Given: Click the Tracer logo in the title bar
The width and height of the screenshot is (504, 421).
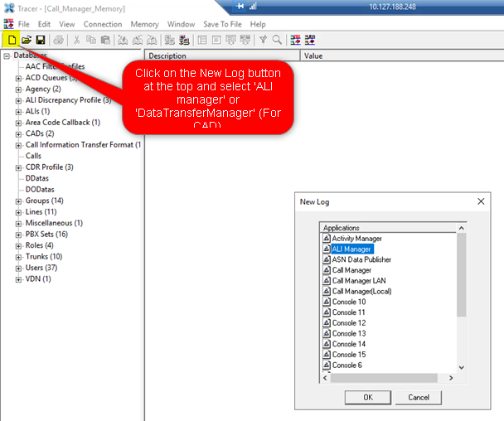Looking at the screenshot, I should pyautogui.click(x=9, y=8).
